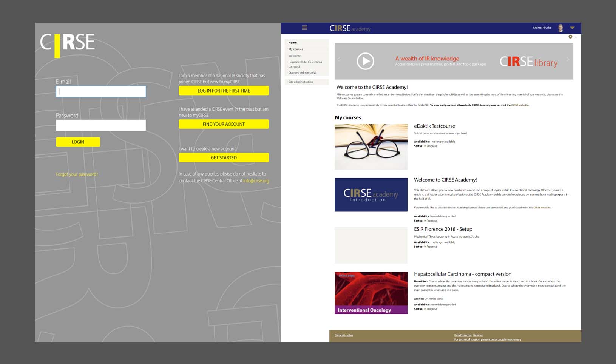Click CIRSE website link in welcome text
616x364 pixels.
[520, 105]
